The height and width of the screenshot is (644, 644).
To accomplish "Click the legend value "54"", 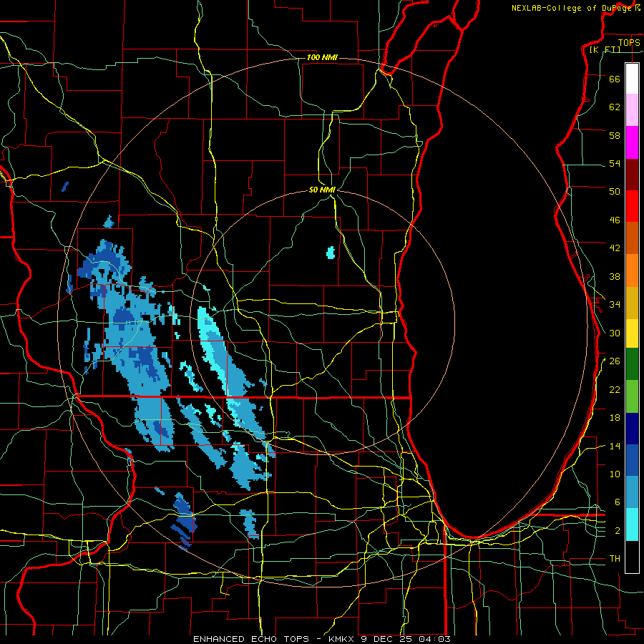I will click(615, 163).
